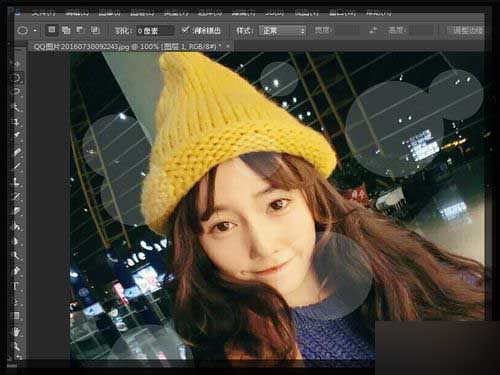This screenshot has width=500, height=375.
Task: Open the 编辑(E) menu
Action: 77,13
